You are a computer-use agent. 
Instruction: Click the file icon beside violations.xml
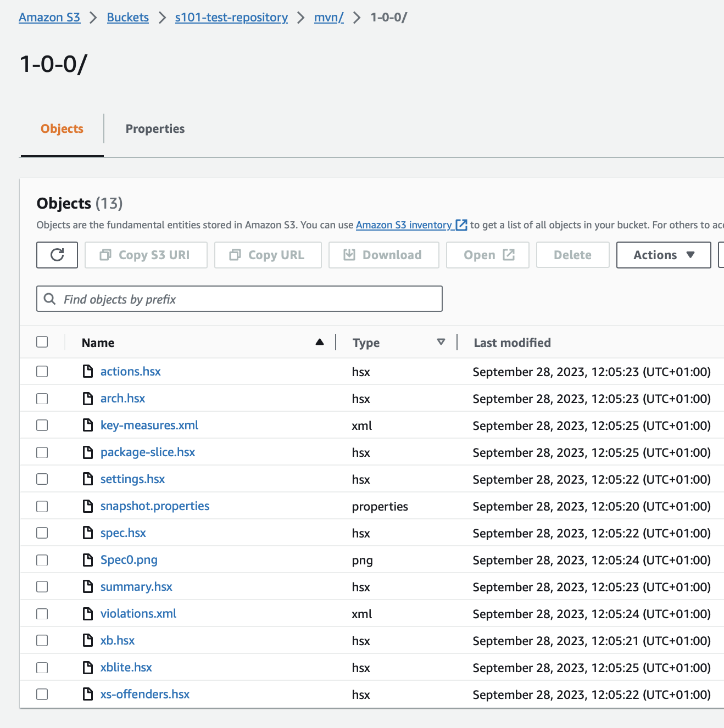[88, 614]
